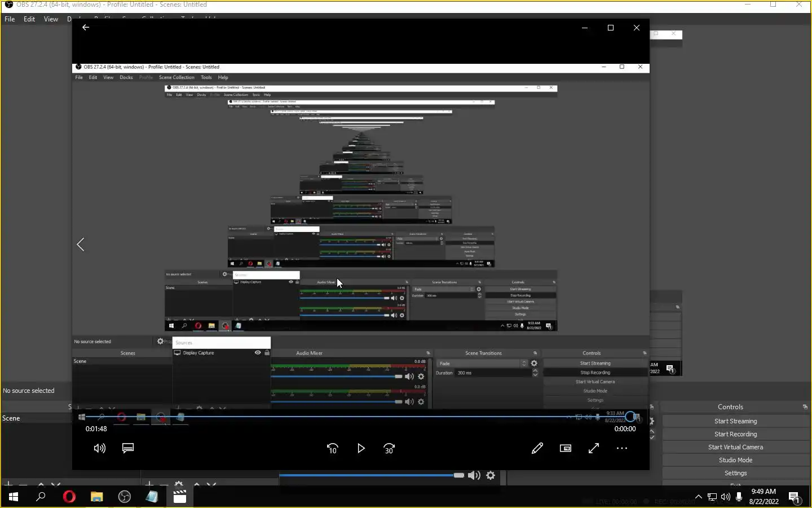Click Start Virtual Camera in OBS

tap(735, 447)
